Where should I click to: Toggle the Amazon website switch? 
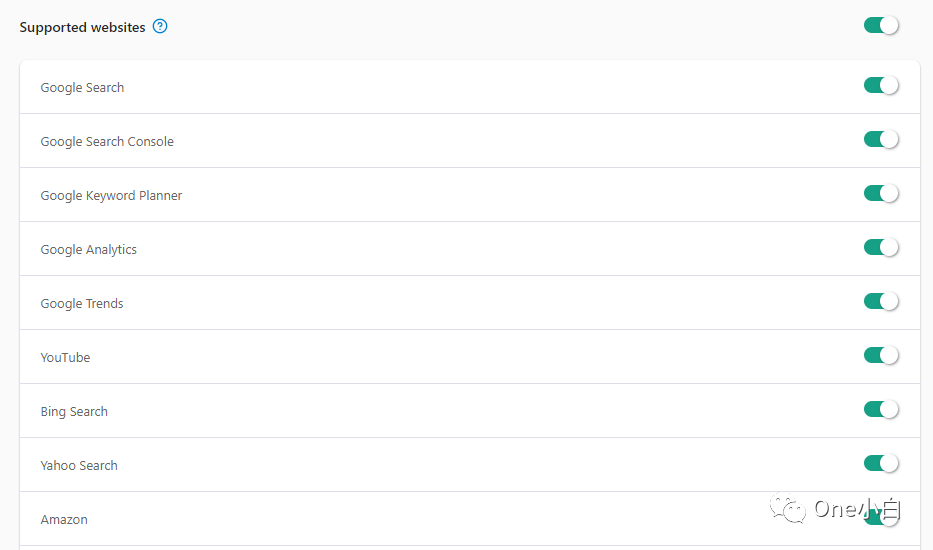click(881, 517)
